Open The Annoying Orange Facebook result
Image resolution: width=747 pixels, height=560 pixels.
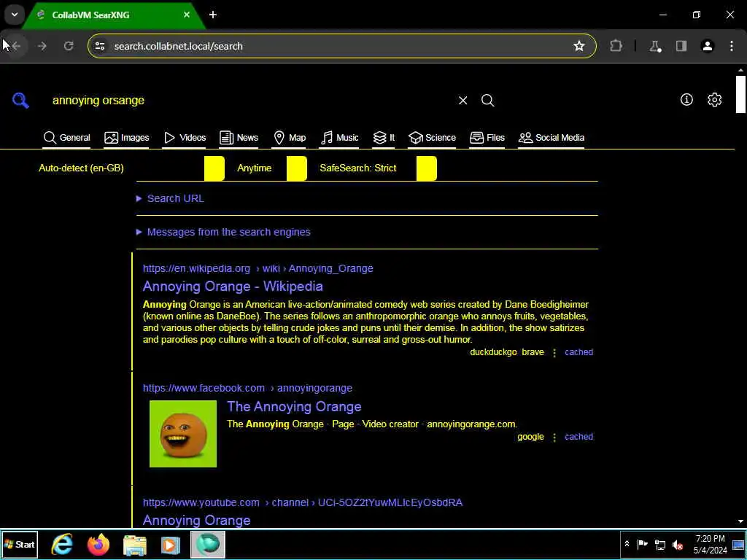294,407
